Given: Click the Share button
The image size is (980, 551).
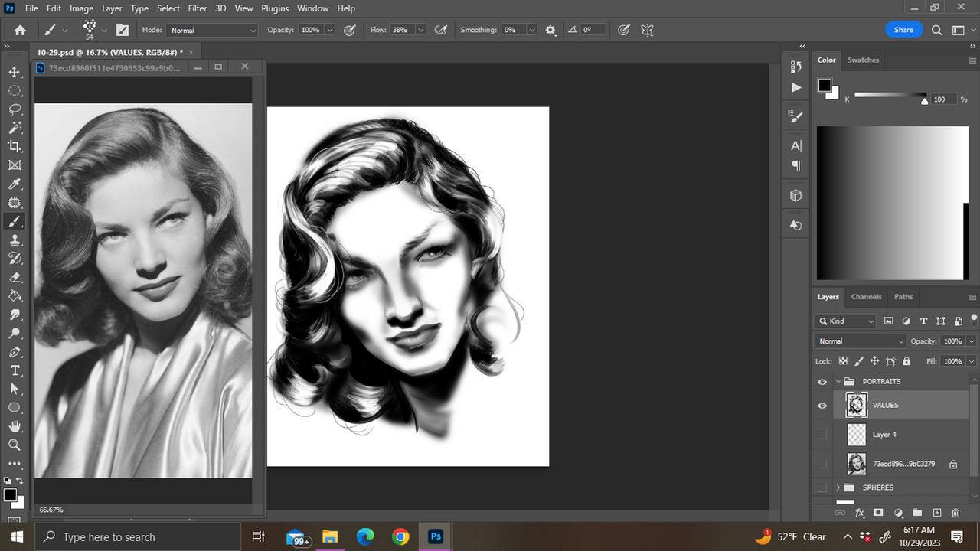Looking at the screenshot, I should (903, 29).
